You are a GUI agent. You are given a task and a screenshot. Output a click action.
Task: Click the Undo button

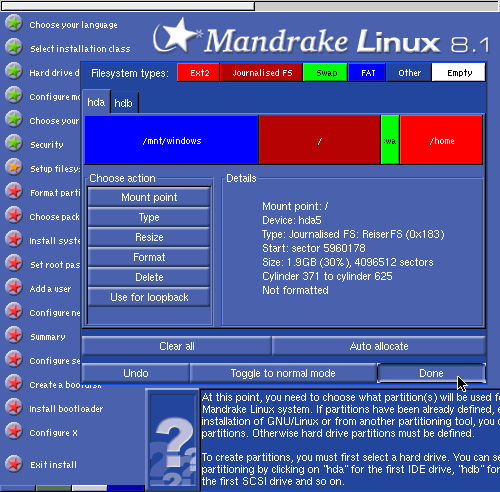136,373
